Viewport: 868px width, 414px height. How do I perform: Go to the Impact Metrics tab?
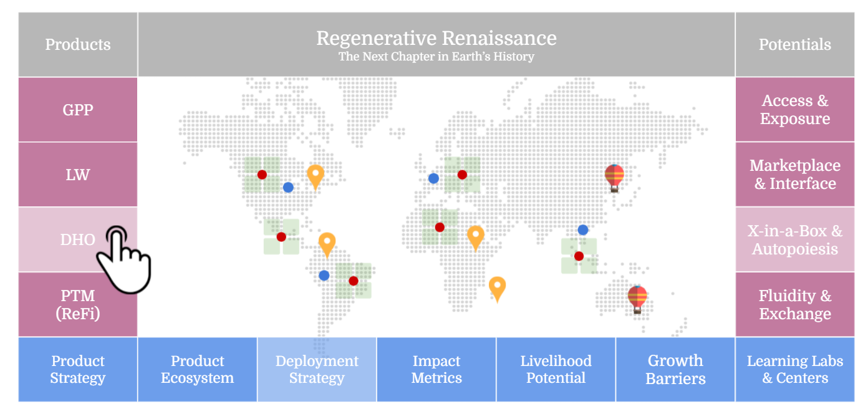[x=436, y=369]
